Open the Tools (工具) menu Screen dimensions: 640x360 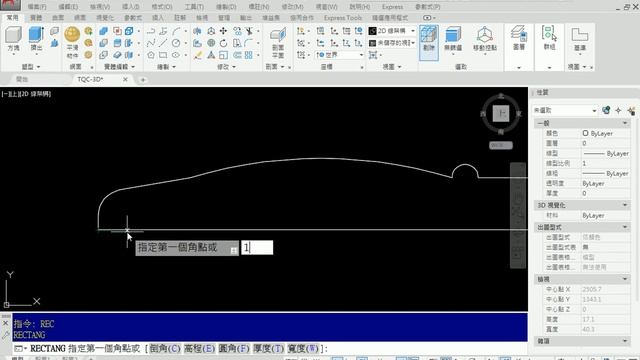[194, 7]
